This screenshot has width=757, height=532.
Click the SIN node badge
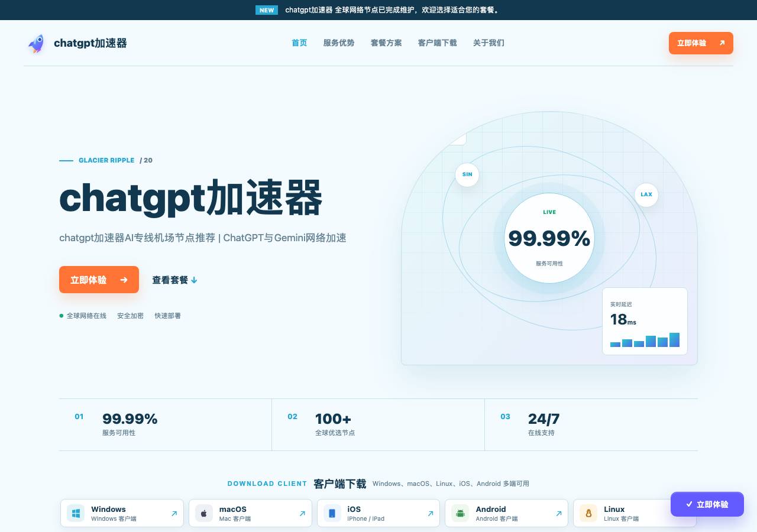coord(467,174)
